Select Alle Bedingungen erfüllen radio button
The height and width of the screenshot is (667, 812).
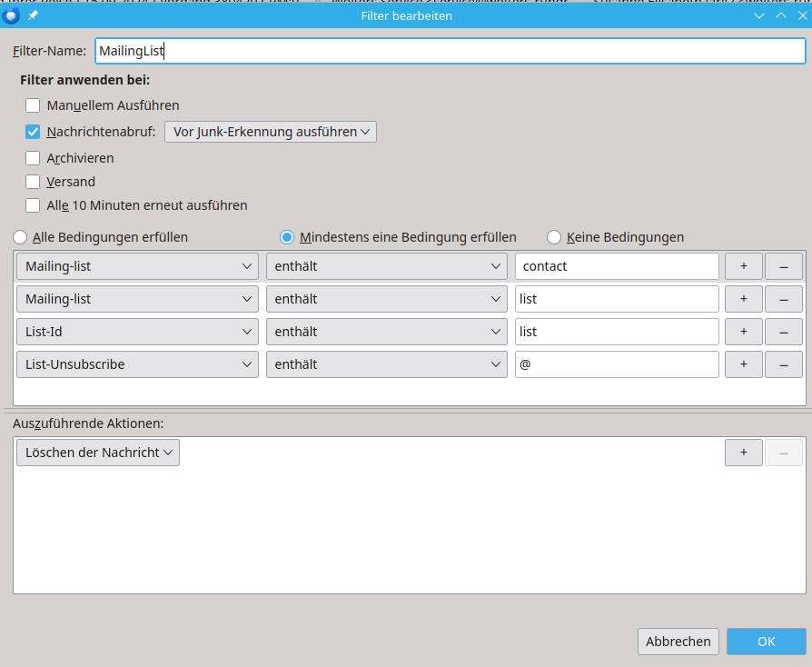click(20, 237)
